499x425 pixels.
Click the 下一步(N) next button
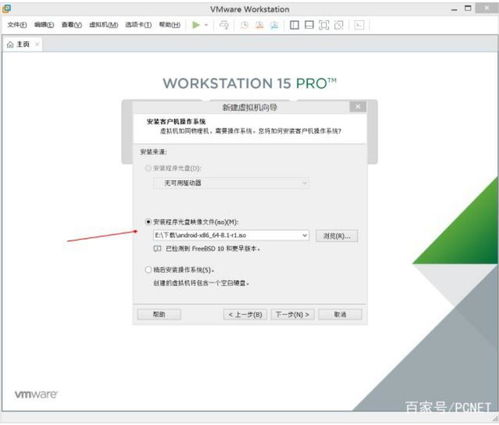[x=293, y=314]
